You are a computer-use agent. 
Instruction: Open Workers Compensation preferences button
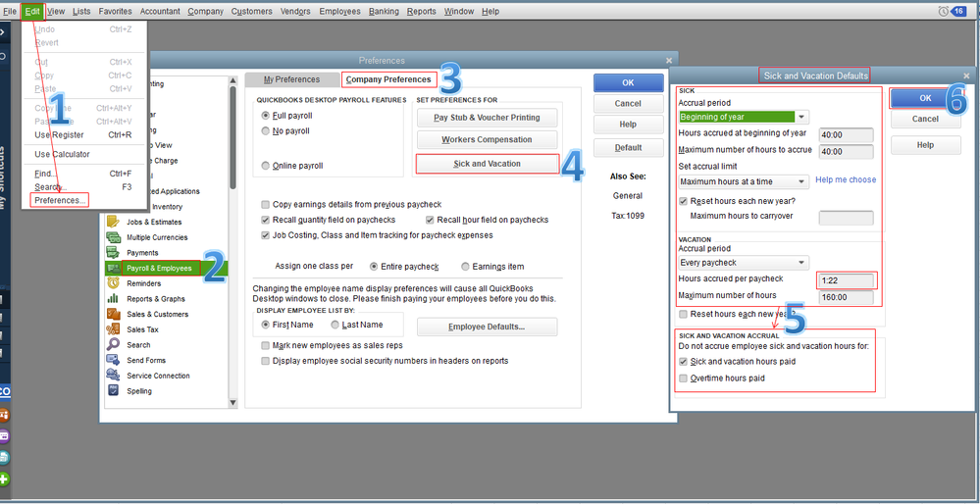point(487,139)
